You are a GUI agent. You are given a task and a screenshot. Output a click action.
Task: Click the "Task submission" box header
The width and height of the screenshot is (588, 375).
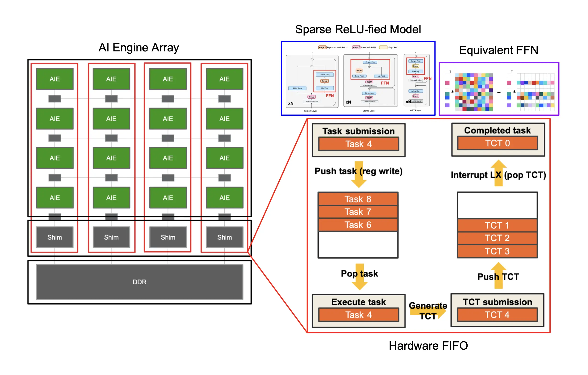click(358, 131)
